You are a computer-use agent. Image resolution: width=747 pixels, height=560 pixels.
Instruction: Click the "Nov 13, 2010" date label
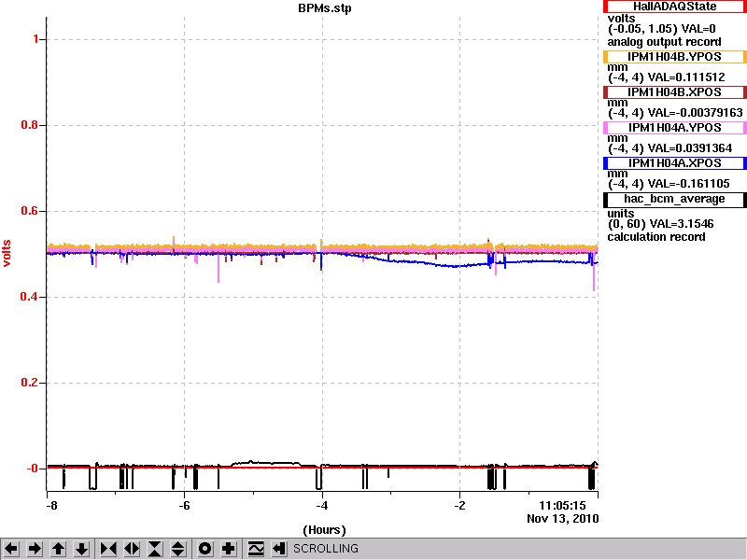[x=563, y=519]
